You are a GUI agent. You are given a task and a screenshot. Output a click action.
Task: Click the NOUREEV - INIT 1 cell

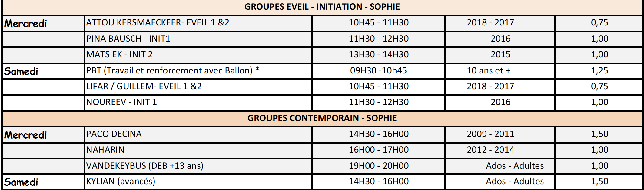(198, 102)
